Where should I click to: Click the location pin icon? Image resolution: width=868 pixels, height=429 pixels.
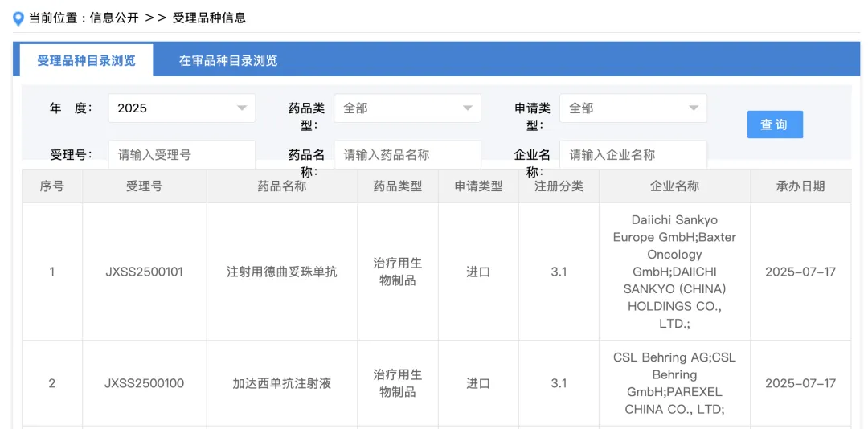point(18,18)
